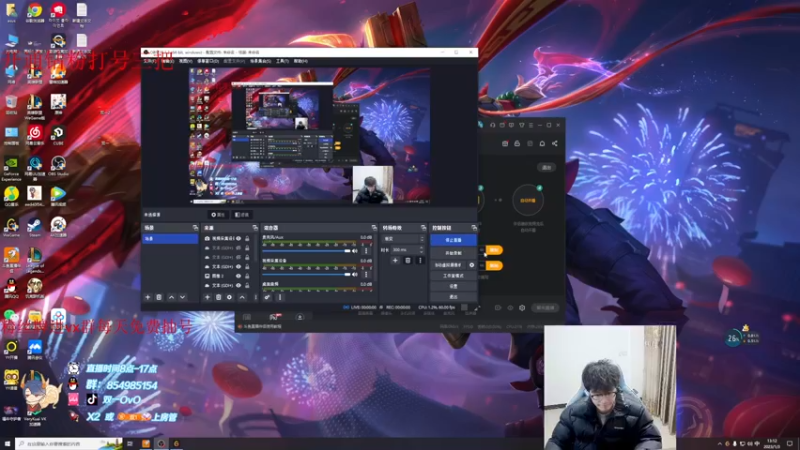Add a new scene transition
Screen dimensions: 800x450
(395, 260)
